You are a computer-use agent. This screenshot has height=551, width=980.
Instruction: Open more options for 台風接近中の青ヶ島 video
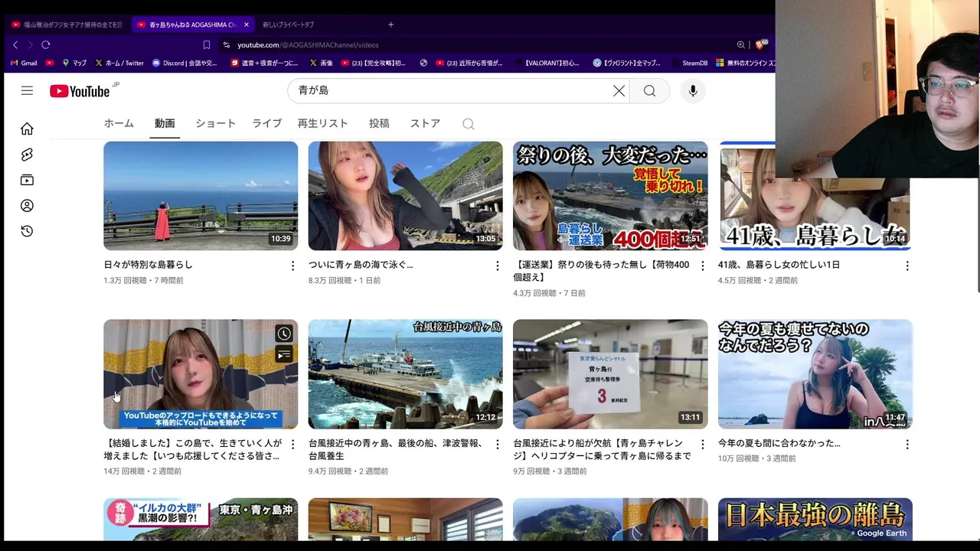498,445
